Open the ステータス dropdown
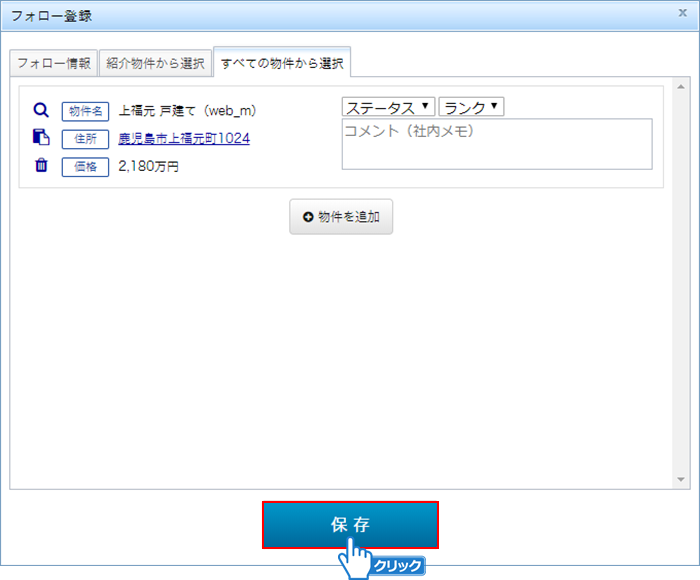The image size is (700, 580). click(388, 107)
